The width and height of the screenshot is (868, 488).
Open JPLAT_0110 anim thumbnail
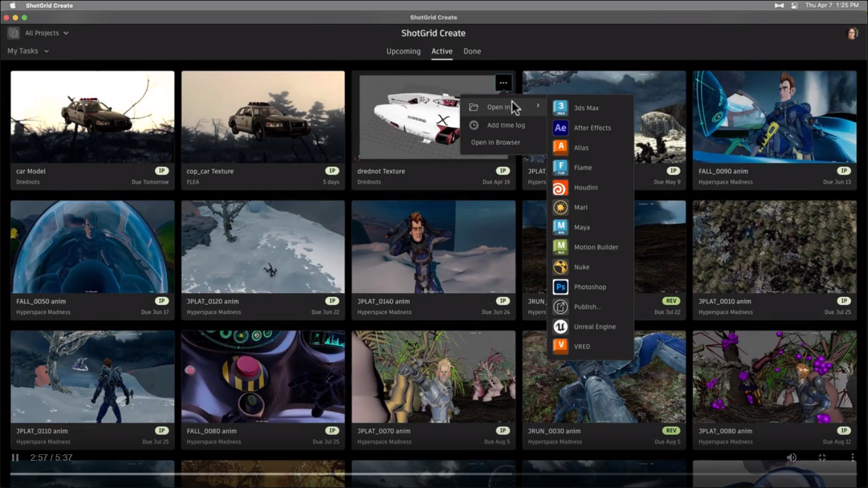[93, 377]
